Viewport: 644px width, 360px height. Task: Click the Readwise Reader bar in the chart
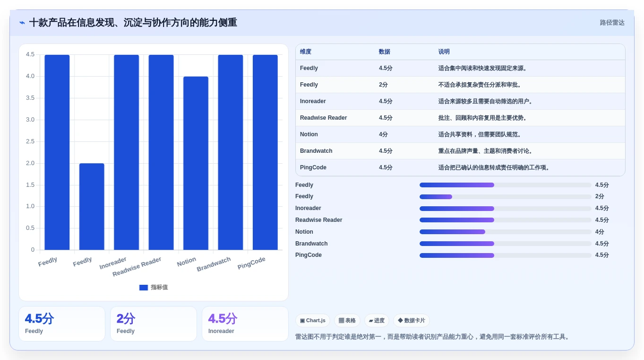(x=161, y=152)
